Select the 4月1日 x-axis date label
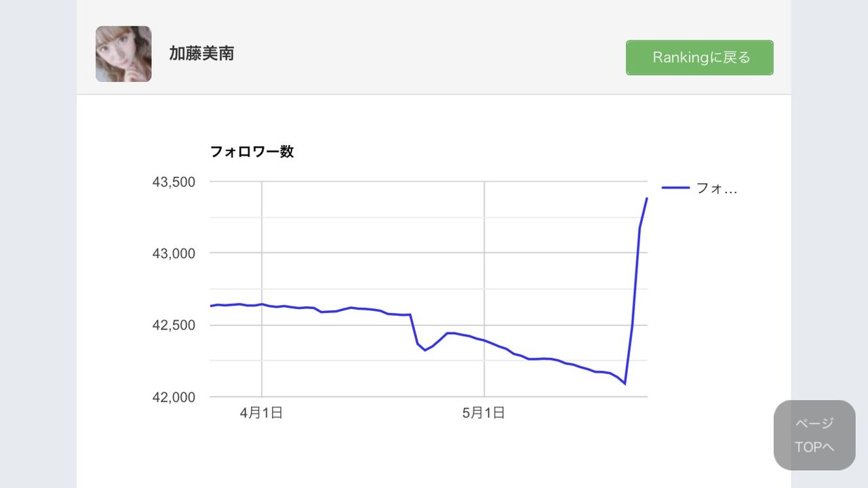Viewport: 868px width, 488px height. tap(261, 413)
